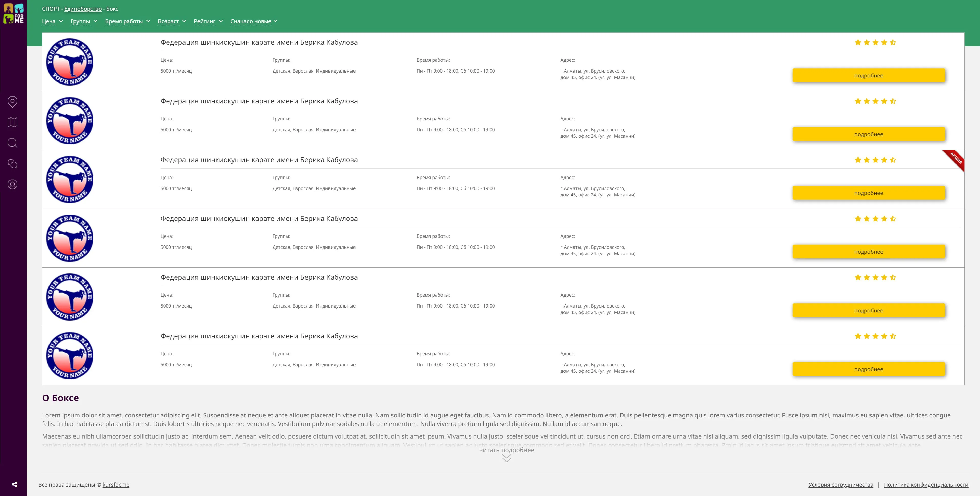Open the map icon in sidebar

[x=13, y=122]
